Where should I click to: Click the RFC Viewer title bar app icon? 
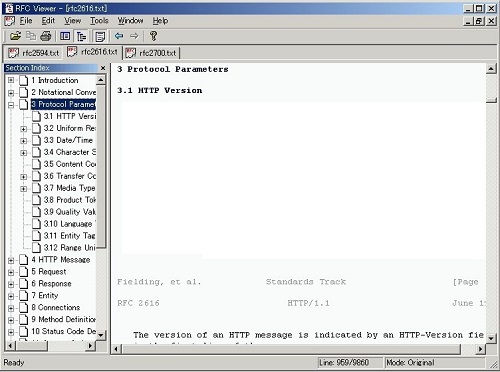coord(9,8)
